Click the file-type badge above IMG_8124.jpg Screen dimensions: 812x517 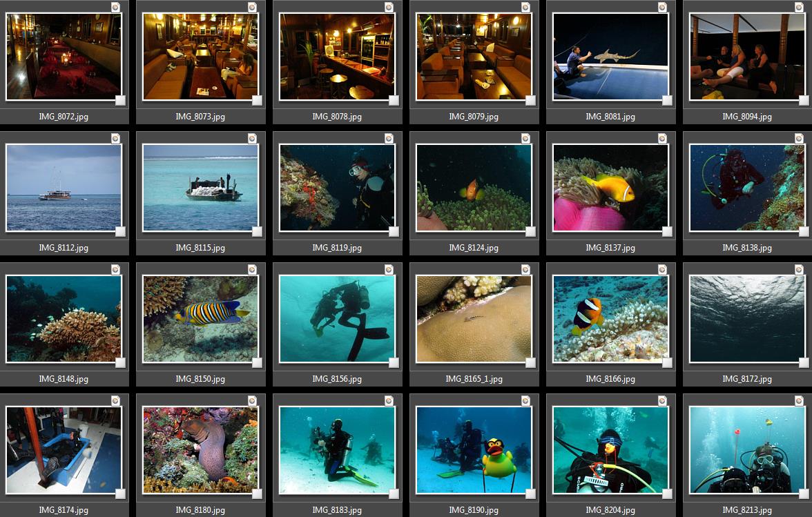tap(525, 138)
